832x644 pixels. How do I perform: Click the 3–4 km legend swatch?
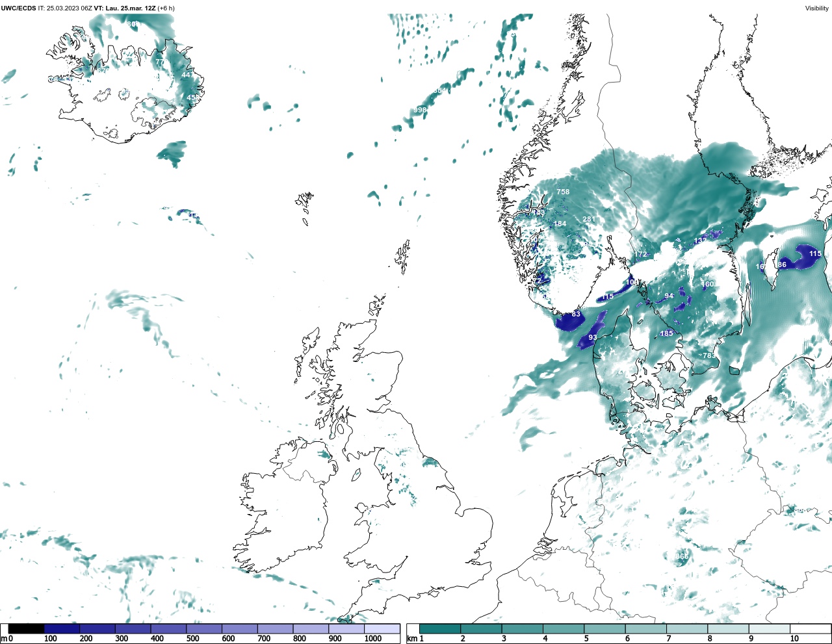click(x=522, y=628)
